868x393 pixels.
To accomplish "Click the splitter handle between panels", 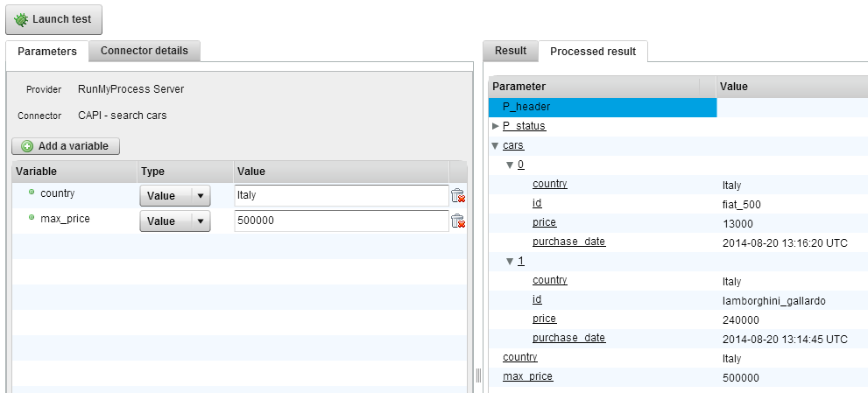I will [x=478, y=375].
